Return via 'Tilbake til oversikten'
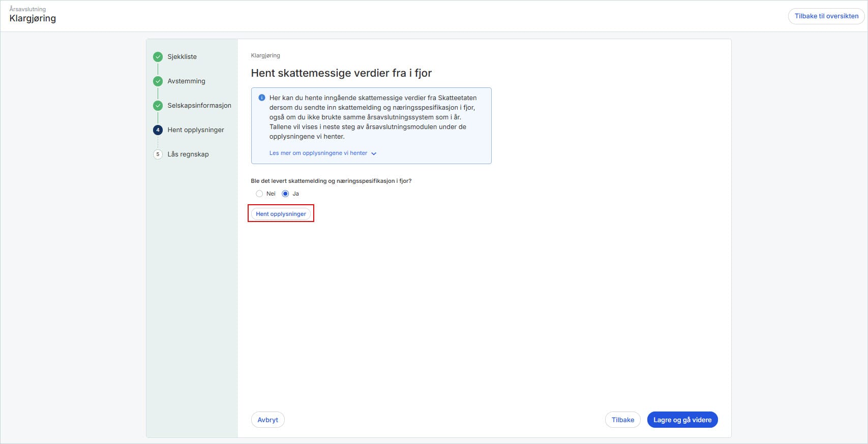868x444 pixels. click(x=826, y=16)
